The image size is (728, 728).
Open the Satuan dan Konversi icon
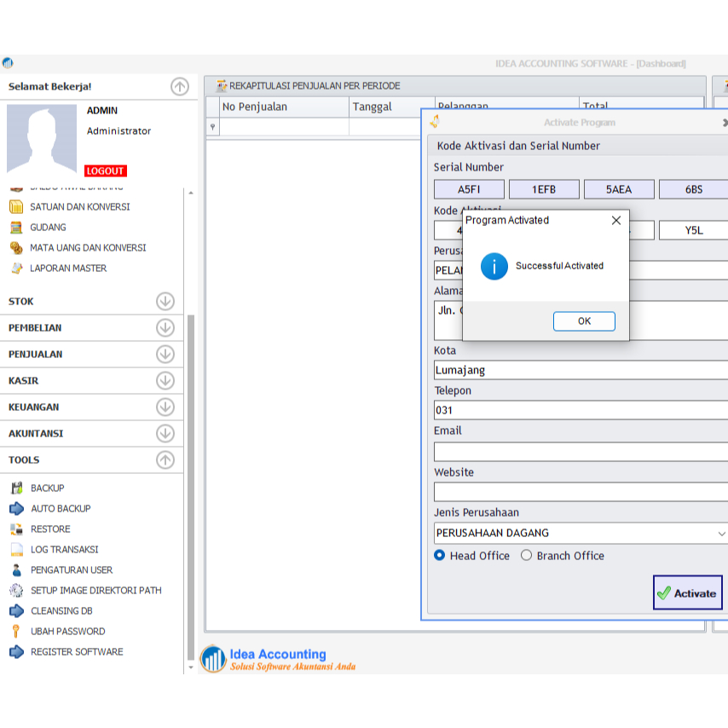click(16, 206)
